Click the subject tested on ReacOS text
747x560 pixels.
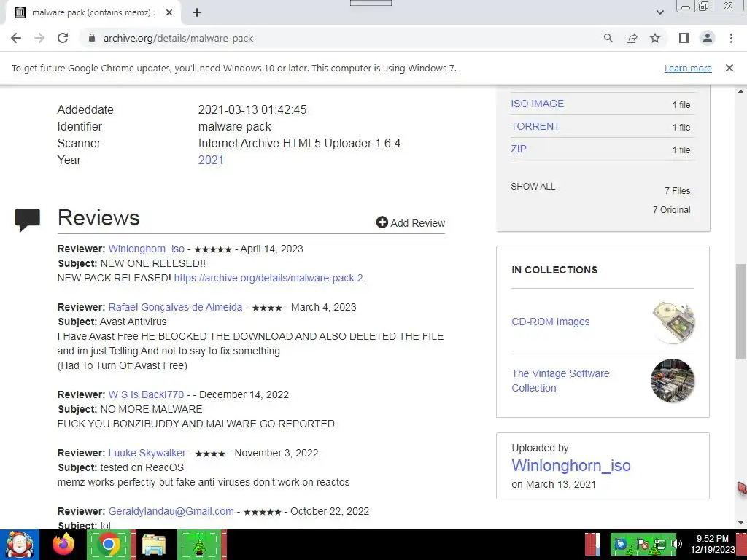point(142,467)
